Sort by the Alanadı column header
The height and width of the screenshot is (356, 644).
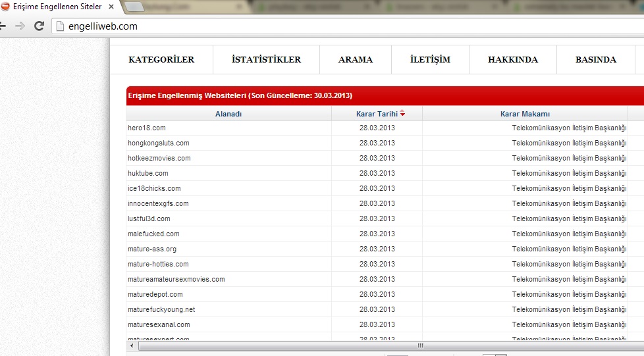[228, 114]
